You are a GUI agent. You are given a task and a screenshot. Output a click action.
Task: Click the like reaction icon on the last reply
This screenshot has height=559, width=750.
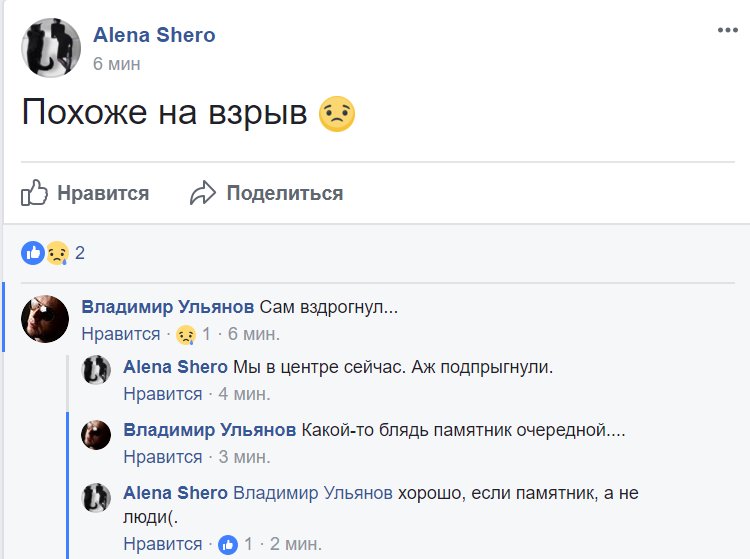point(228,544)
